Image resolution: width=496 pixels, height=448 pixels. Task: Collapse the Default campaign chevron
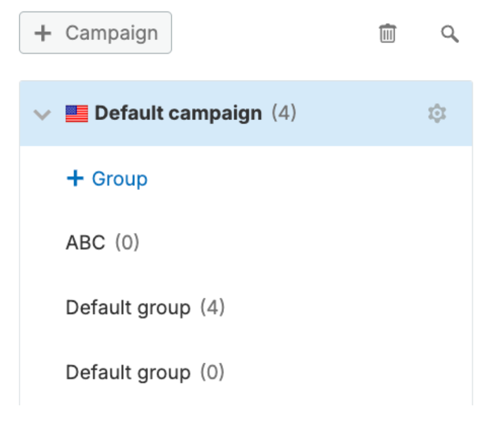42,114
